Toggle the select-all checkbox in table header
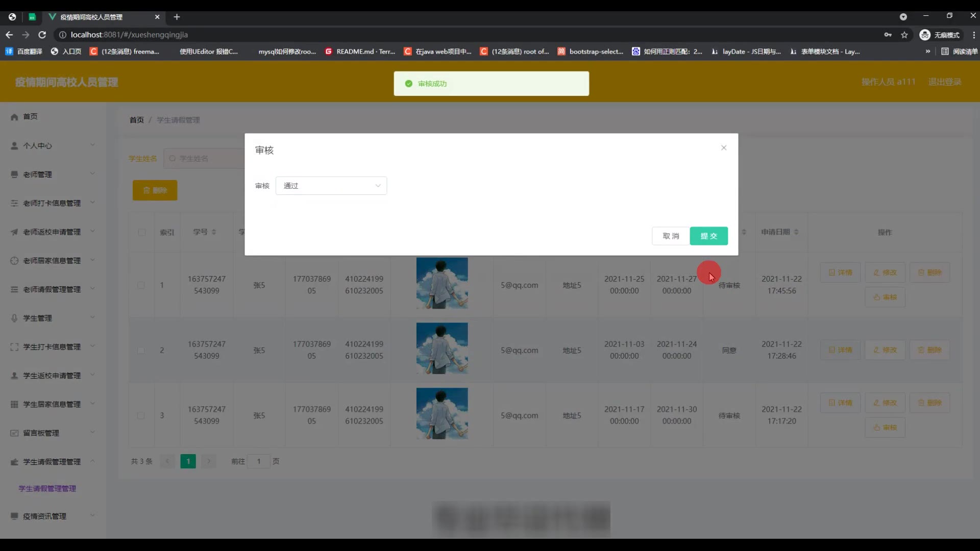Screen dimensions: 980x551 141,233
